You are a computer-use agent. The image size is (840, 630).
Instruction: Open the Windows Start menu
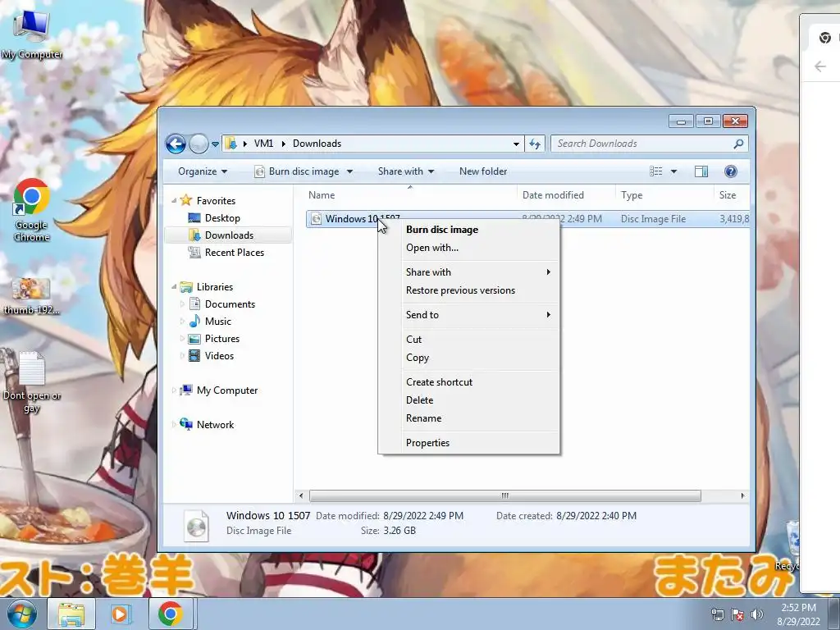[x=21, y=614]
